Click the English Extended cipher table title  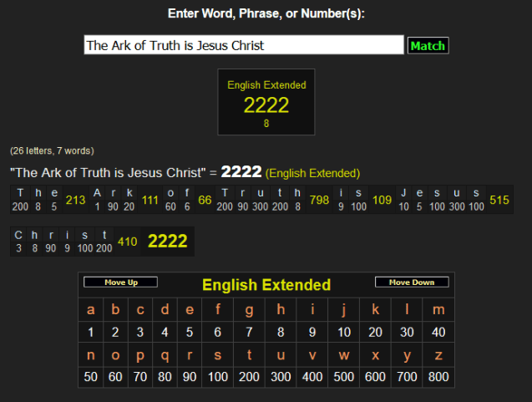click(266, 285)
